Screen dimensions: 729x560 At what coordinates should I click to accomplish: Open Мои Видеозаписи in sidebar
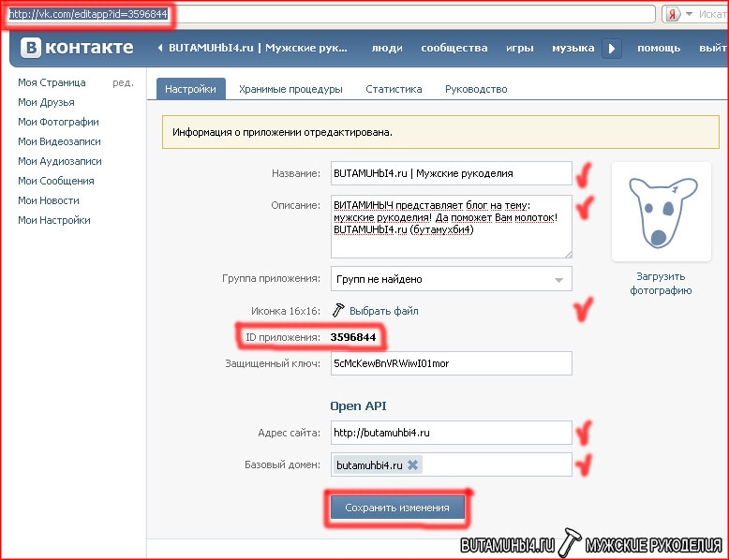pyautogui.click(x=59, y=141)
